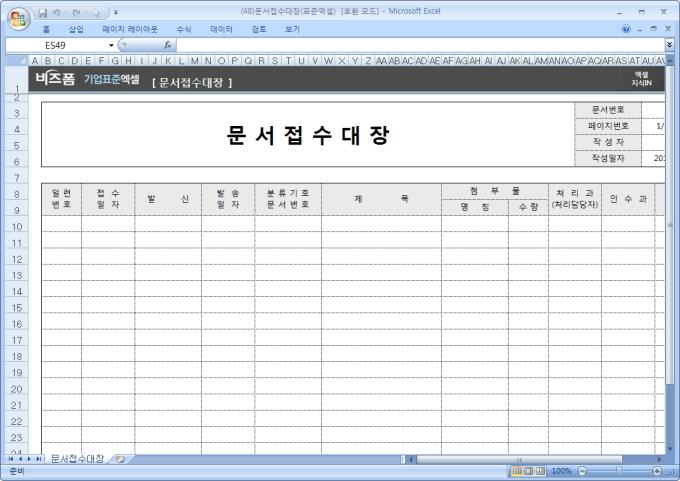Image resolution: width=680 pixels, height=481 pixels.
Task: Select the 작 성 자 label cell
Action: (608, 142)
